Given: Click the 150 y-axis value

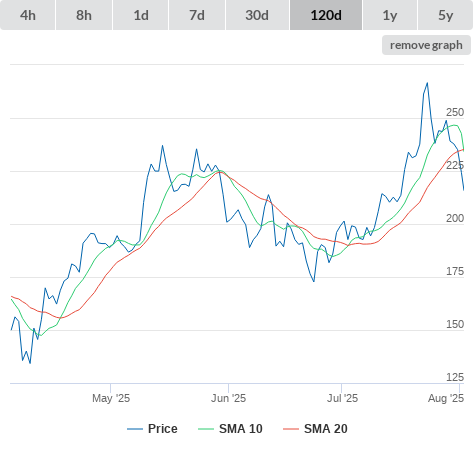Looking at the screenshot, I should click(455, 324).
